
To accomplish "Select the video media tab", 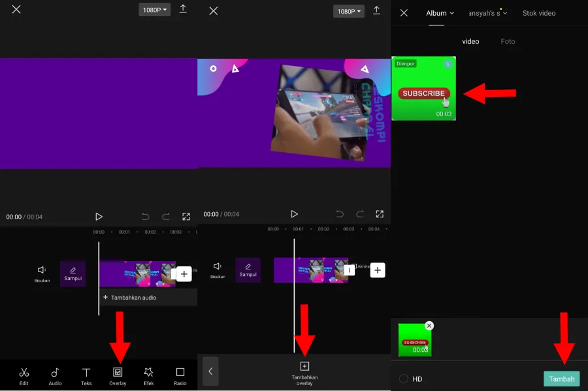I will pyautogui.click(x=470, y=41).
